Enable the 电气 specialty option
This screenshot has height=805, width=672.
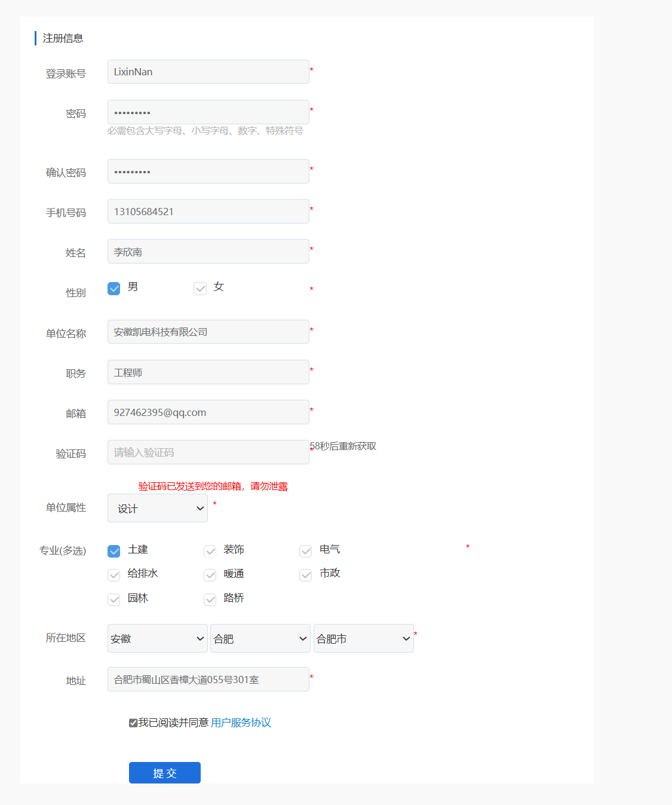click(306, 551)
